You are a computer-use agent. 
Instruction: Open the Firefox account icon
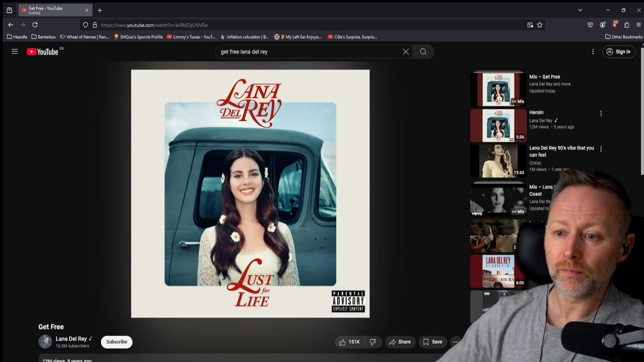tap(603, 25)
